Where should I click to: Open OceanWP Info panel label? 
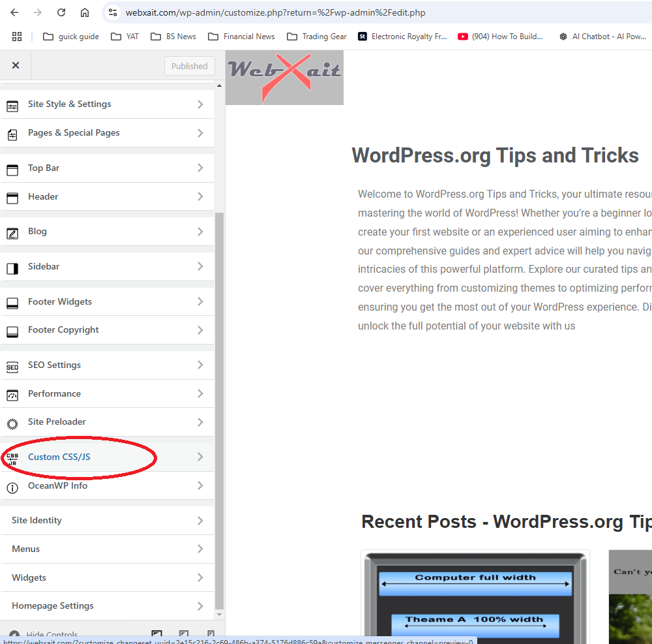tap(58, 485)
